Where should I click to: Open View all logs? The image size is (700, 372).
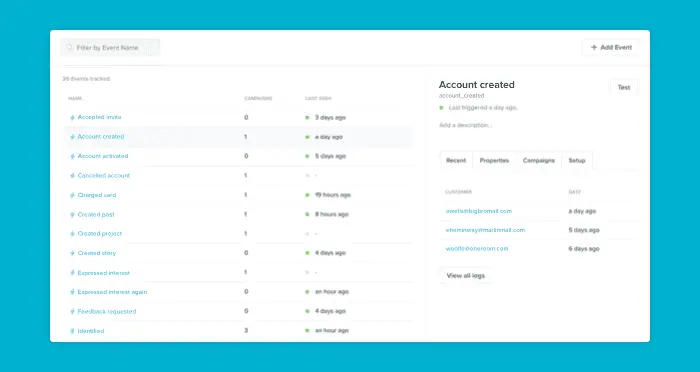tap(466, 276)
